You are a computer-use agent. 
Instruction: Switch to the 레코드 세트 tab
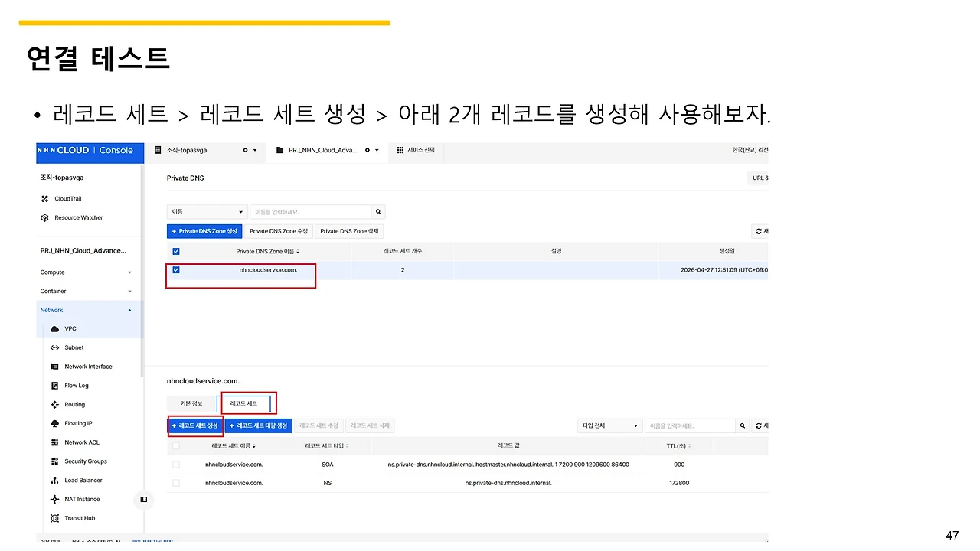coord(243,403)
